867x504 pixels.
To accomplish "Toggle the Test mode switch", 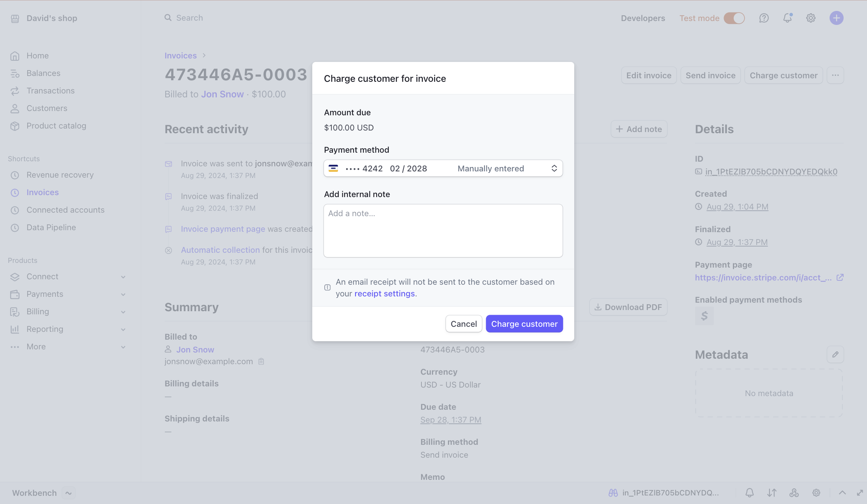I will click(734, 18).
